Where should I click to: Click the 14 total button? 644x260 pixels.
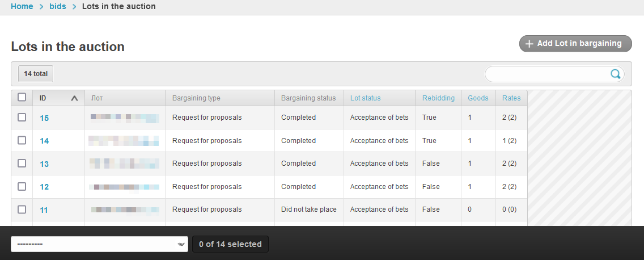coord(36,74)
